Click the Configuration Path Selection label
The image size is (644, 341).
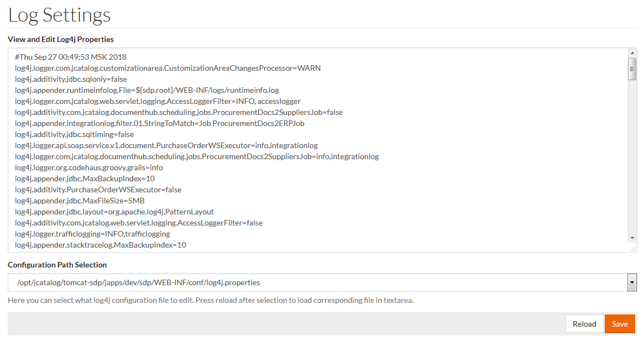coord(57,265)
